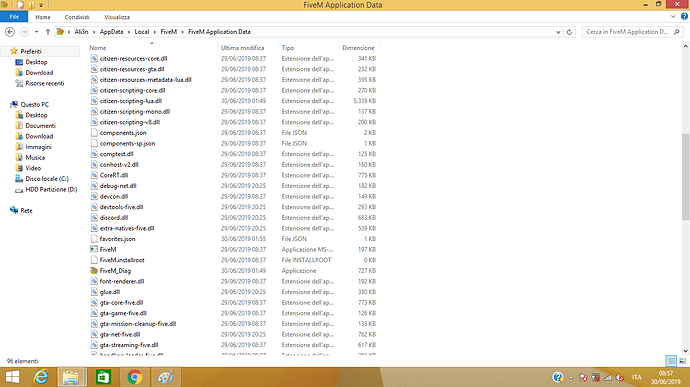The width and height of the screenshot is (690, 387).
Task: Open the Quick Access Toolbar dropdown
Action: [41, 5]
